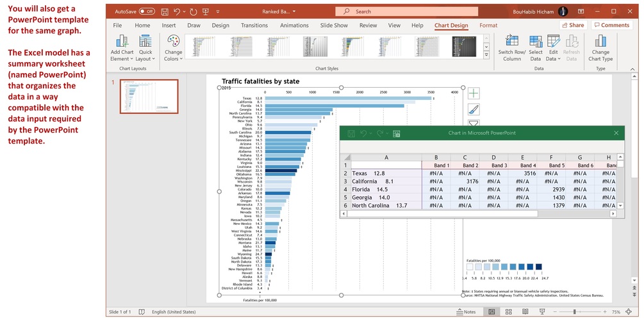644x323 pixels.
Task: Click the zoom slider handle
Action: click(575, 312)
